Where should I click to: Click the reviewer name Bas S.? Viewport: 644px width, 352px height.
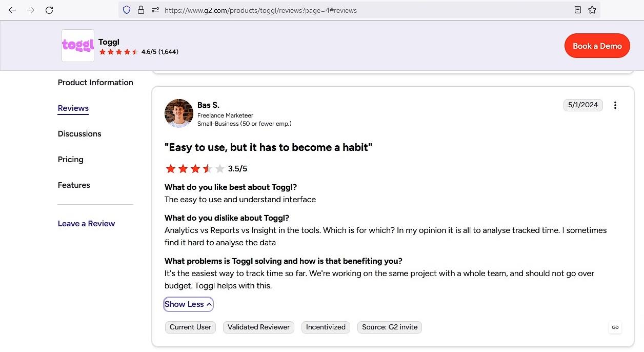pos(208,105)
